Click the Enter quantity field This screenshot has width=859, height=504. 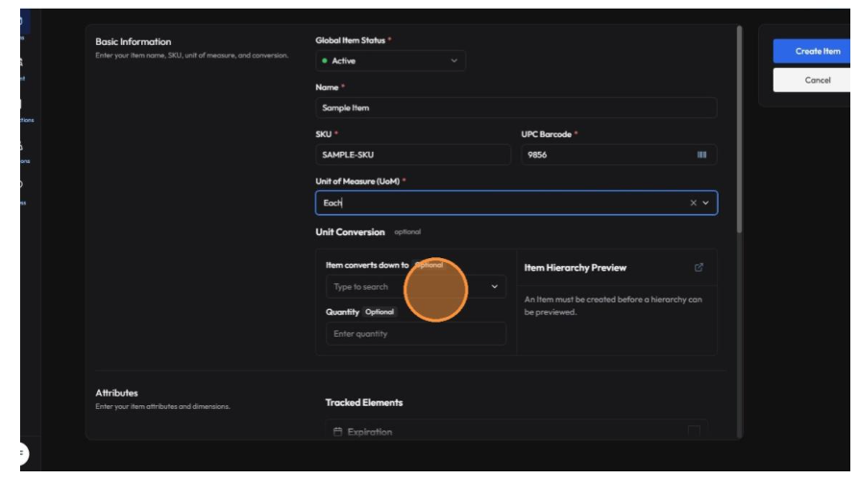click(416, 334)
